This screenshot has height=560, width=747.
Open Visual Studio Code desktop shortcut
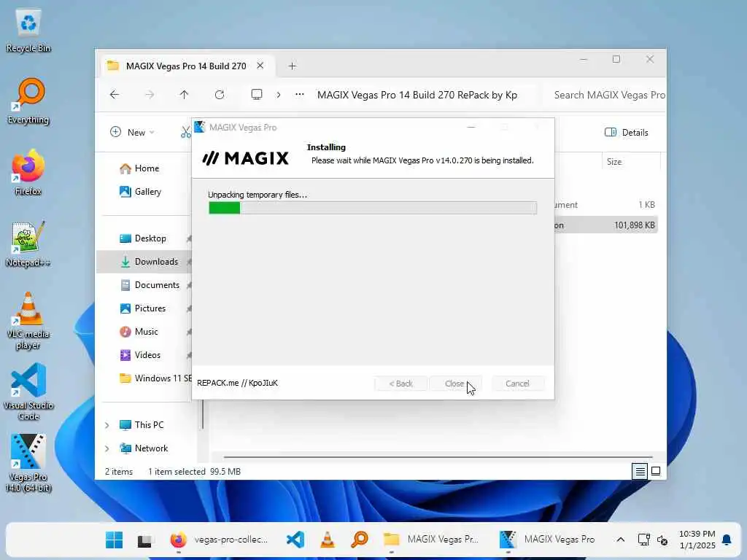(x=28, y=392)
